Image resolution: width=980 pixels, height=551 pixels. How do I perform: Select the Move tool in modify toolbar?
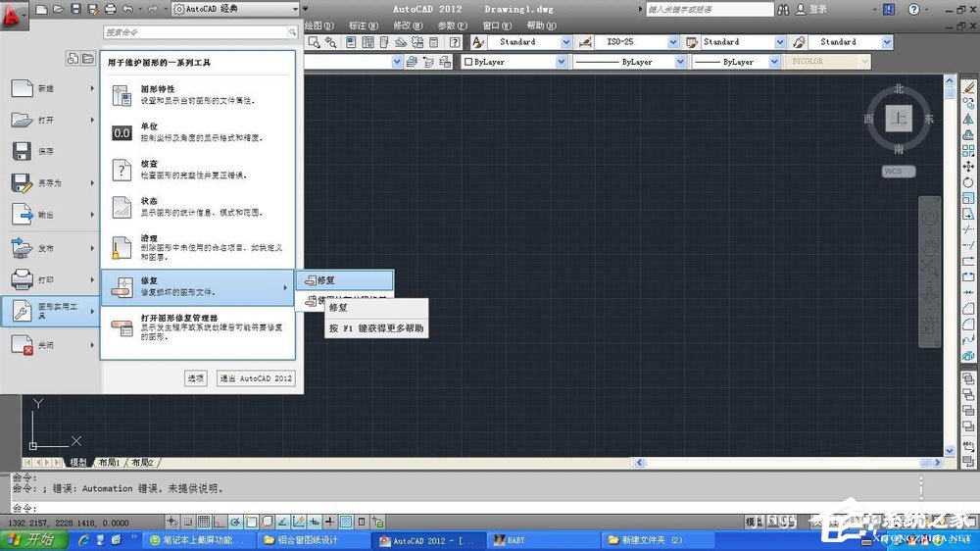pos(969,167)
